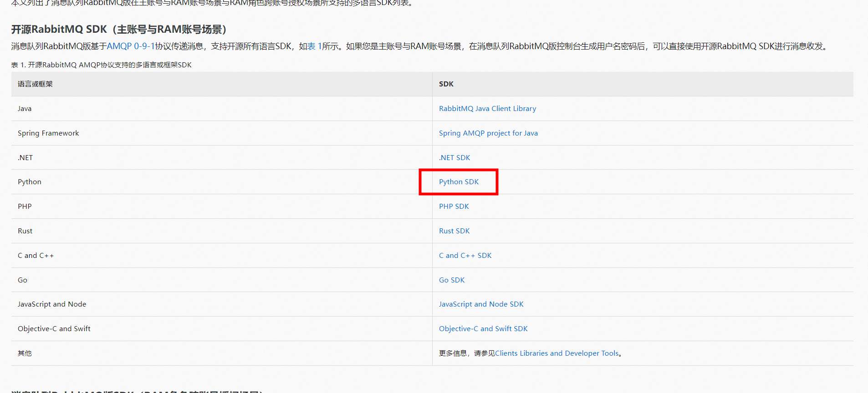The image size is (868, 393).
Task: Select the 'PHP' language cell
Action: (222, 207)
